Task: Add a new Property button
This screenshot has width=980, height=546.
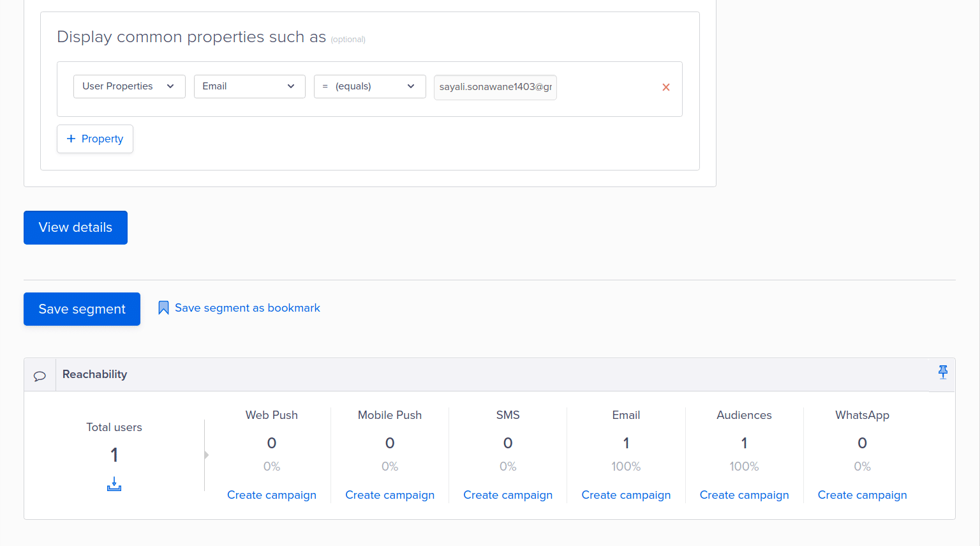Action: tap(95, 139)
